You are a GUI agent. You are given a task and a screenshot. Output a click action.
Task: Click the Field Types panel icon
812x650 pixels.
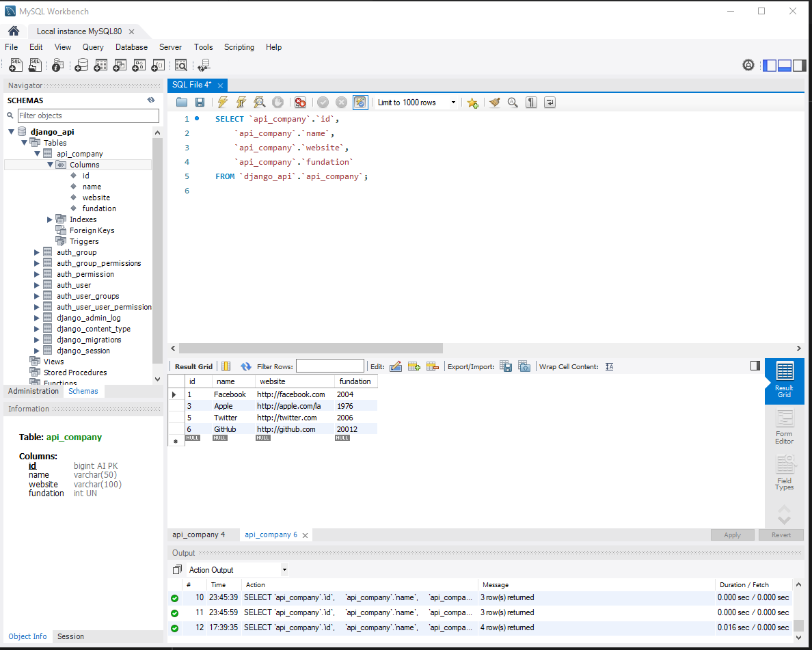[x=784, y=472]
